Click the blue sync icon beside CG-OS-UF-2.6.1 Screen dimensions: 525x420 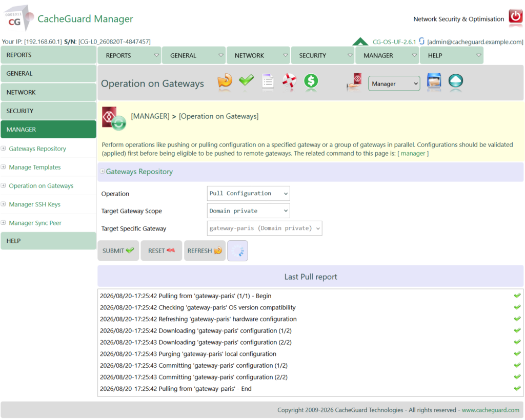click(x=421, y=41)
